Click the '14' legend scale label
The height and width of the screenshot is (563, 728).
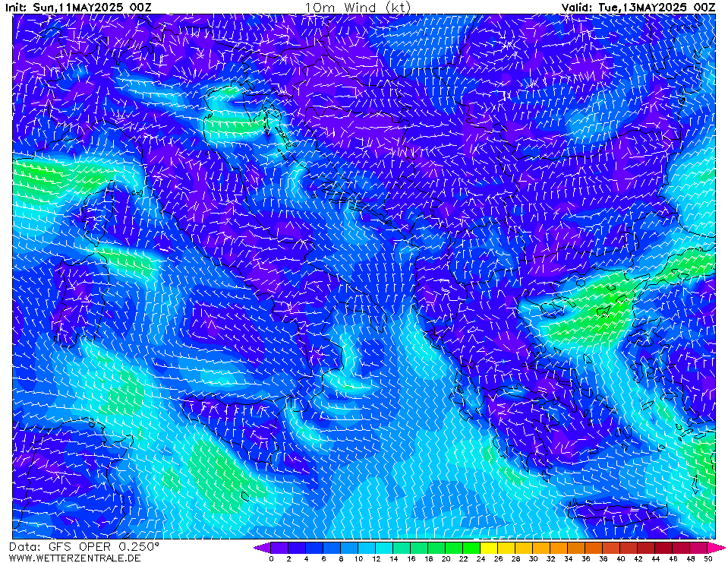click(393, 558)
